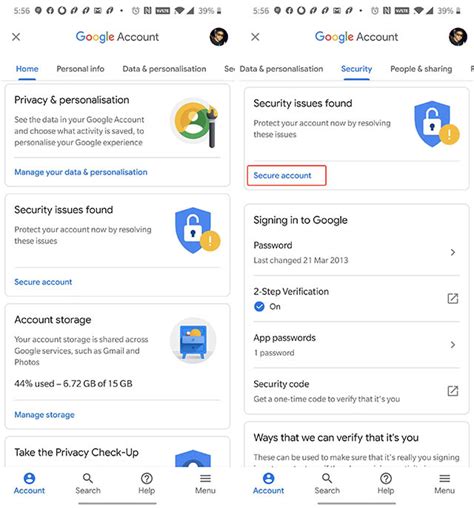Image resolution: width=474 pixels, height=508 pixels.
Task: Select the People & sharing tab
Action: click(421, 69)
